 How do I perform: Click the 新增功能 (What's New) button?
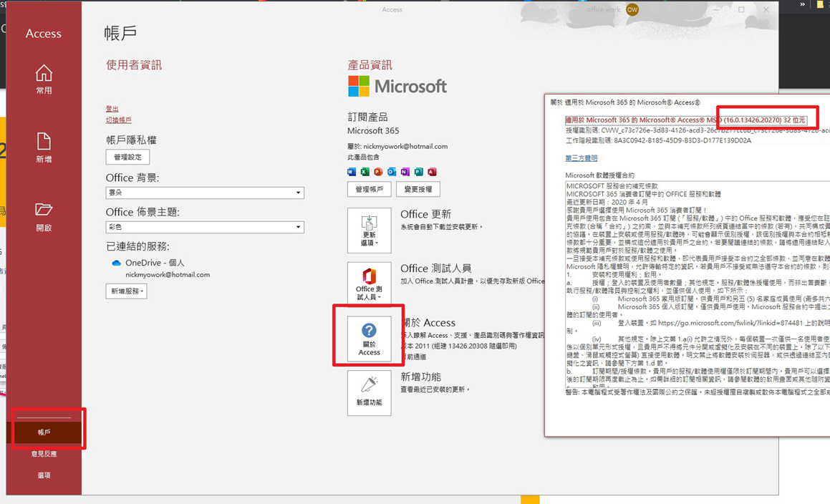[x=370, y=393]
